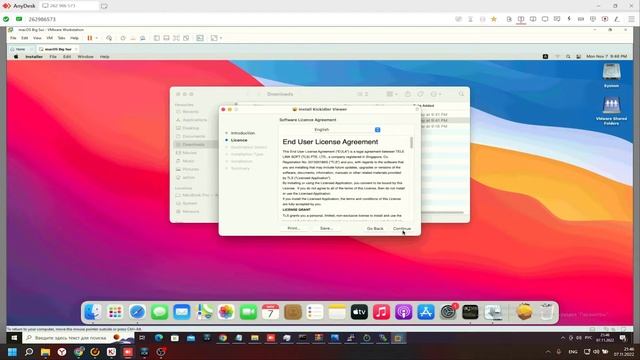
Task: Open App Store in the Dock
Action: [426, 312]
